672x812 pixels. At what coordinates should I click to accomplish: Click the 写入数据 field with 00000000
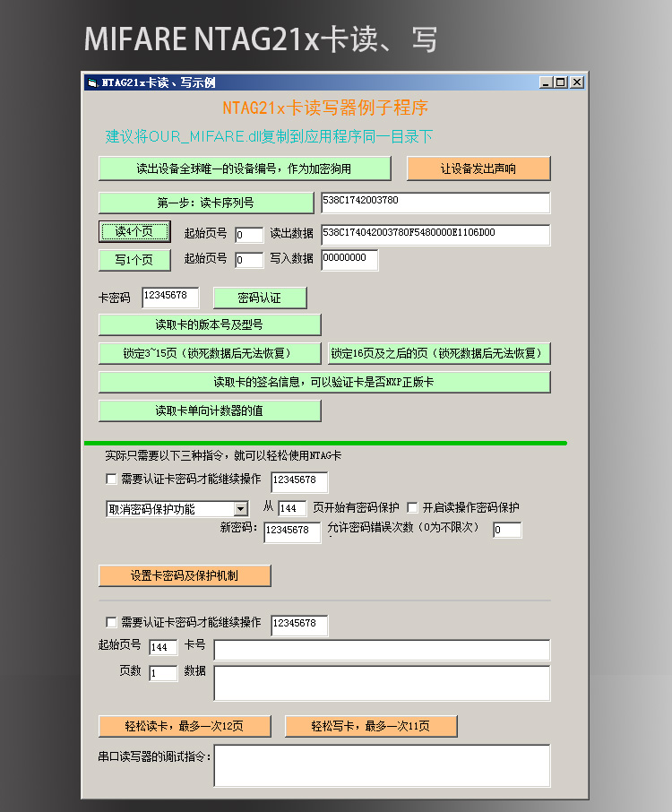[349, 260]
